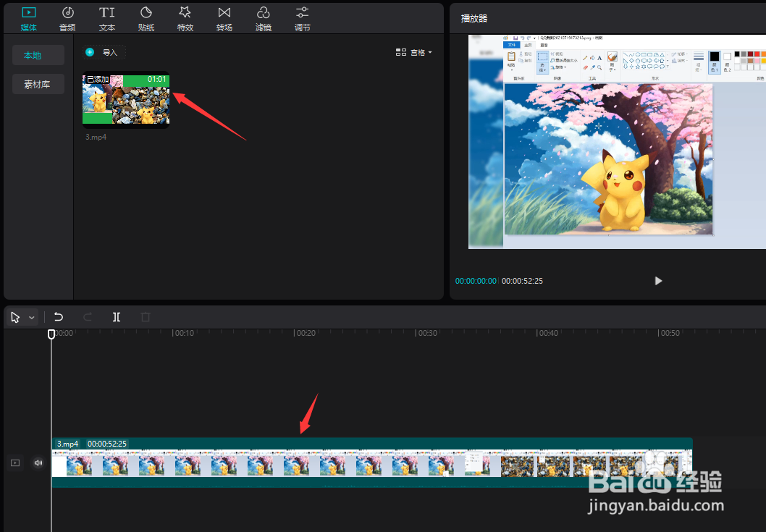Switch to the 滤镜 filters tab
This screenshot has height=532, width=766.
(264, 19)
